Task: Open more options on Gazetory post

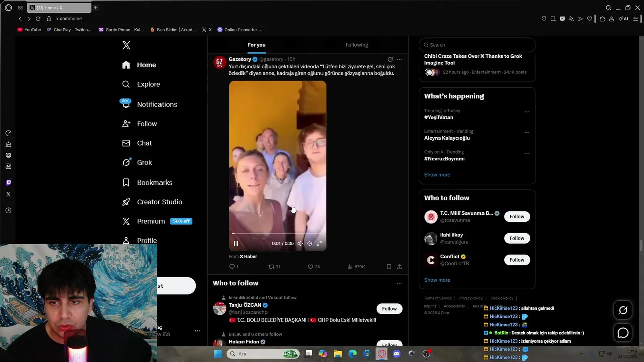Action: tap(399, 59)
